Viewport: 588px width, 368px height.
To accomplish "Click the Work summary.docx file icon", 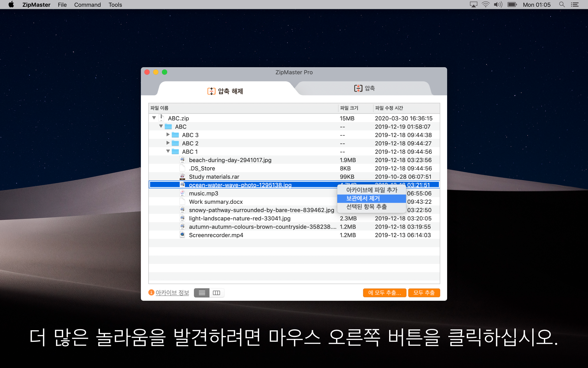I will pyautogui.click(x=183, y=202).
